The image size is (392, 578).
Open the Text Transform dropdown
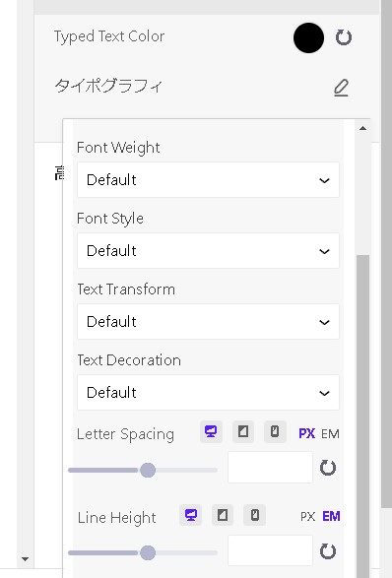208,321
